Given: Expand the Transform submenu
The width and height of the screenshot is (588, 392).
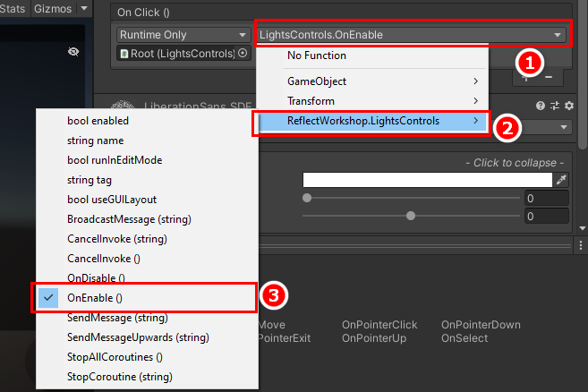Looking at the screenshot, I should (x=372, y=101).
